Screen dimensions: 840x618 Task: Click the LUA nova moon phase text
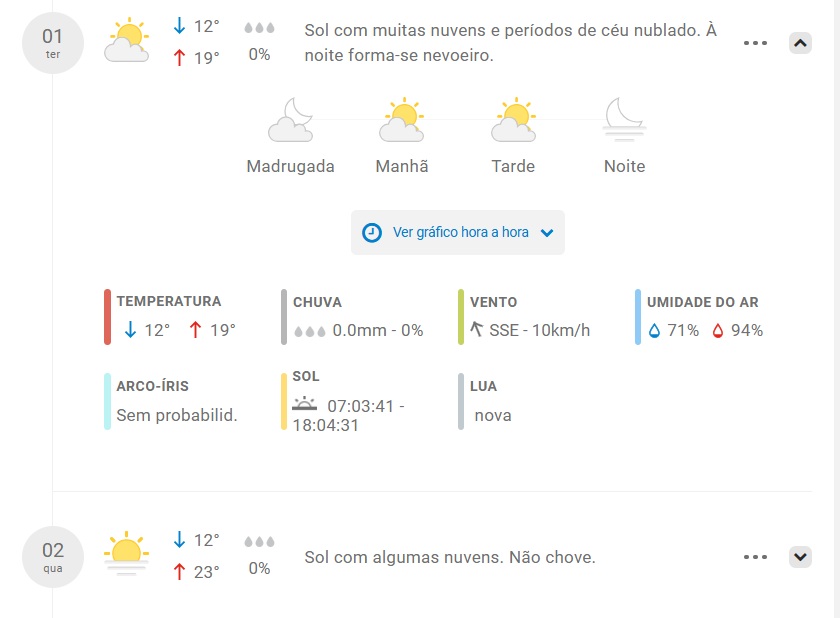(493, 416)
